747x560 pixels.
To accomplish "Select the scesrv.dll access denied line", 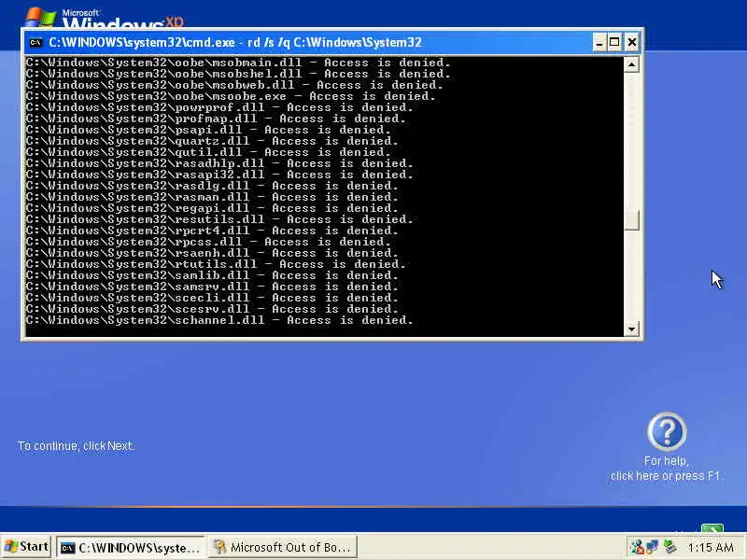I will [x=212, y=309].
